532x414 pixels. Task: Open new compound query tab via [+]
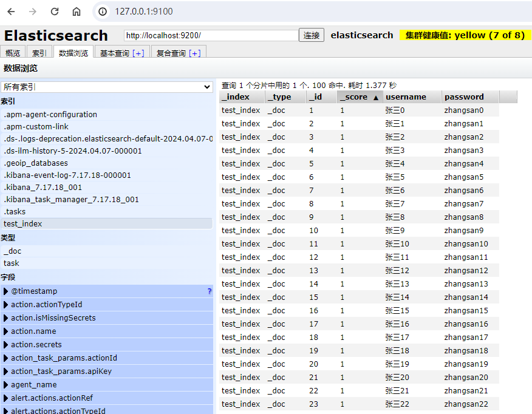pos(194,53)
